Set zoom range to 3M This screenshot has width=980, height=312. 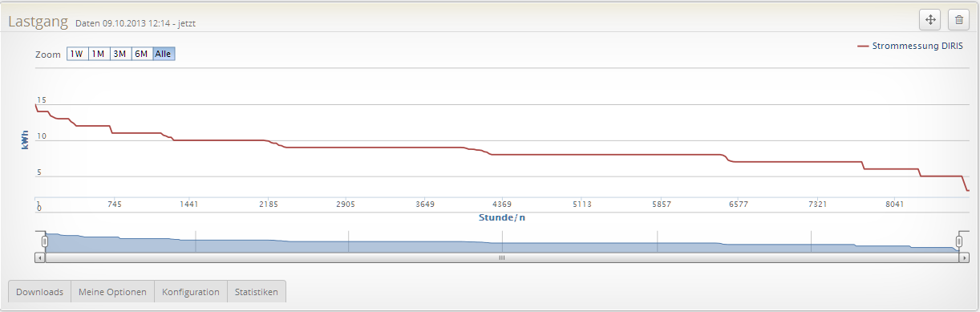click(x=120, y=54)
